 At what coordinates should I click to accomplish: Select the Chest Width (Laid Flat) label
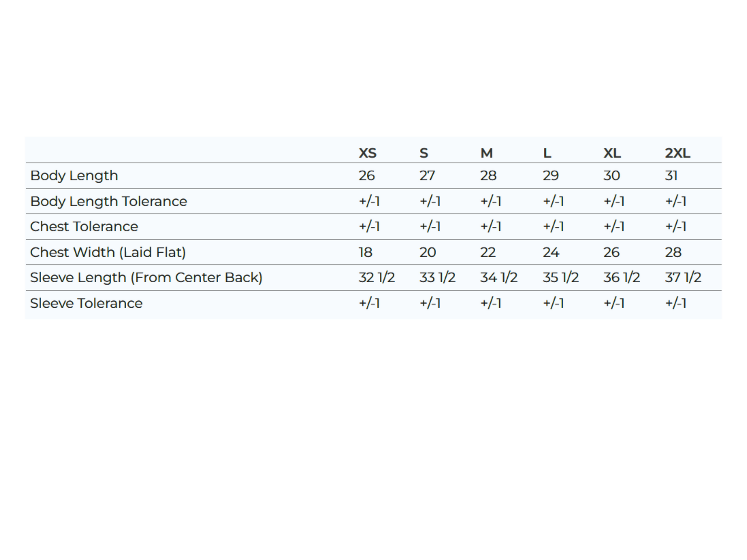[108, 252]
